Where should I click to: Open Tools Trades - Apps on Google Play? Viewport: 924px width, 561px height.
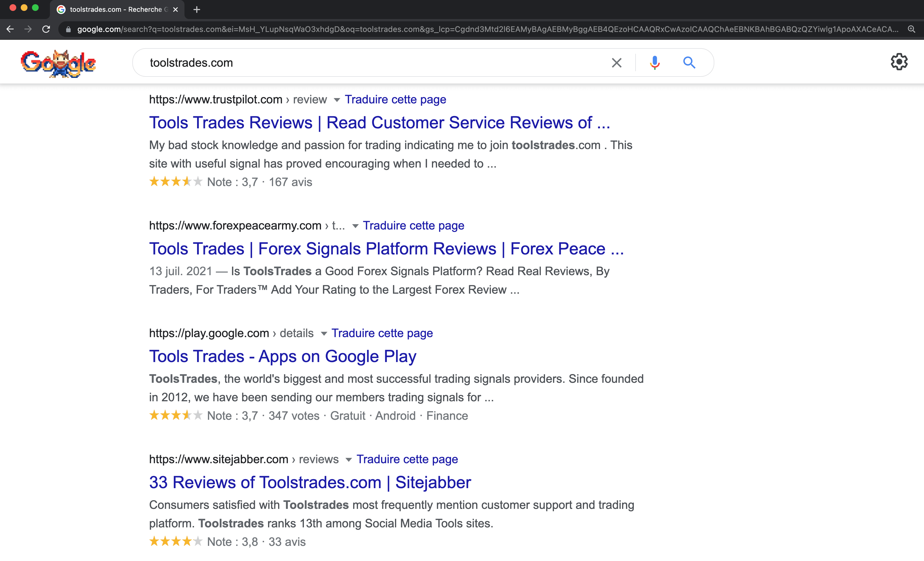point(283,356)
